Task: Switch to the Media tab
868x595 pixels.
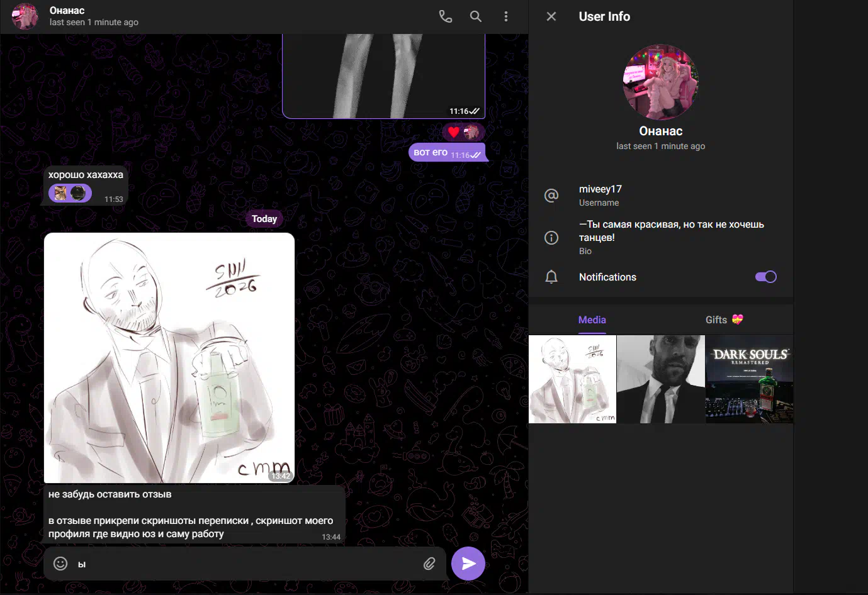Action: tap(592, 320)
